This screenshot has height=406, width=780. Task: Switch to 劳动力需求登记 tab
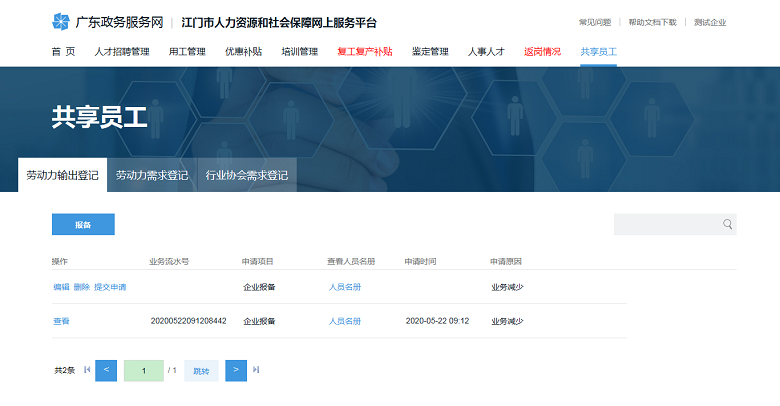152,175
